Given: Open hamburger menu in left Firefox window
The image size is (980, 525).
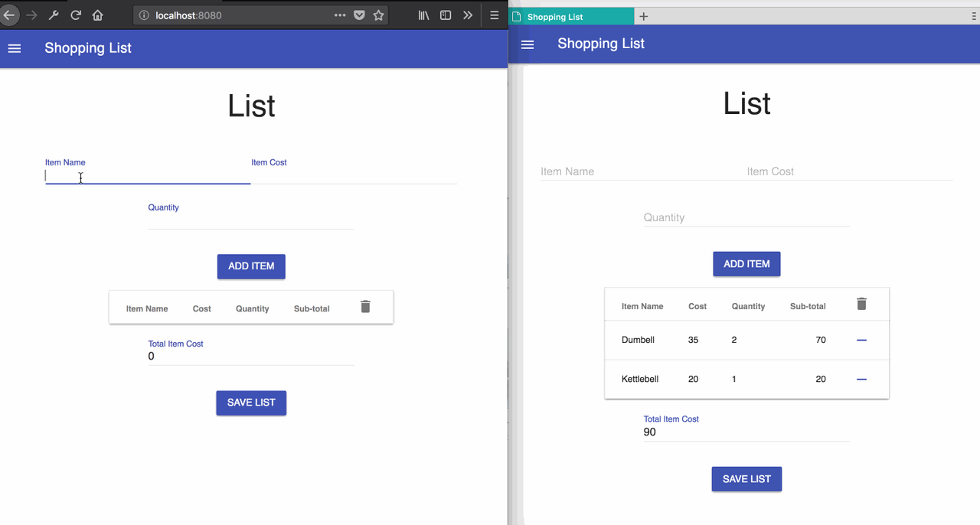Looking at the screenshot, I should click(14, 48).
